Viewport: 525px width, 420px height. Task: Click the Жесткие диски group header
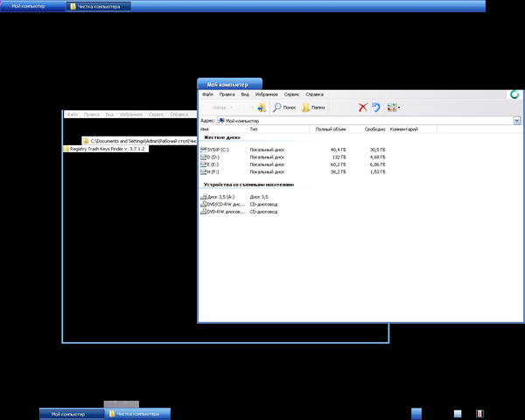coord(222,137)
